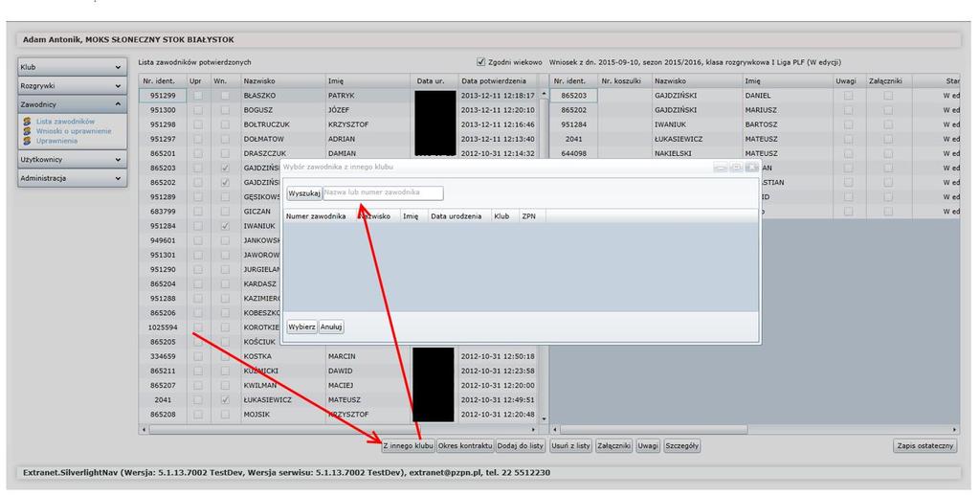Click the up arrow of the left table's vertical scrollbar
Screen dimensions: 980x496
tap(544, 95)
